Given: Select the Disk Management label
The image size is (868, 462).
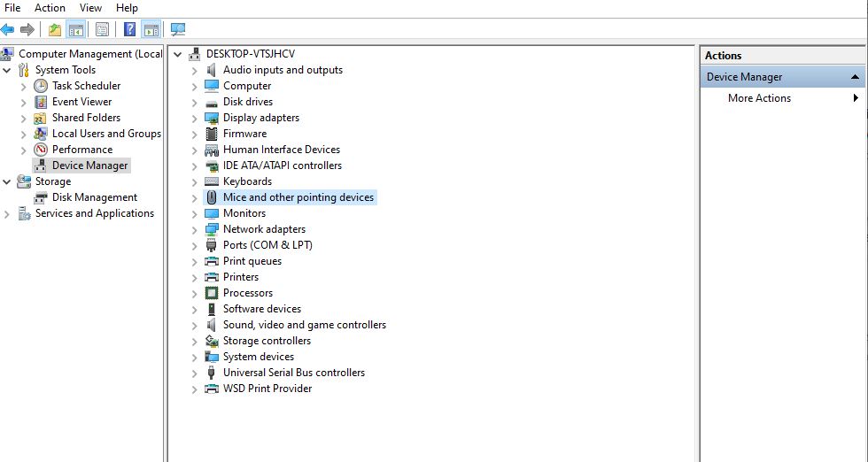Looking at the screenshot, I should click(95, 197).
